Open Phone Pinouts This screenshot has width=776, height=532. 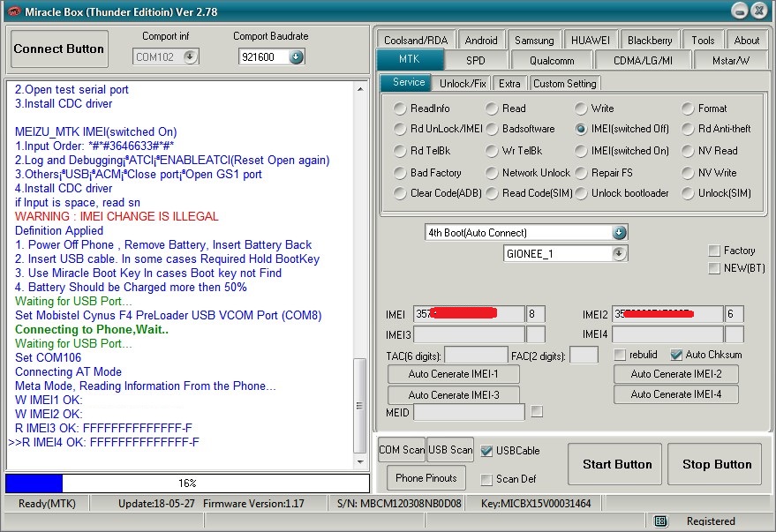pyautogui.click(x=426, y=477)
